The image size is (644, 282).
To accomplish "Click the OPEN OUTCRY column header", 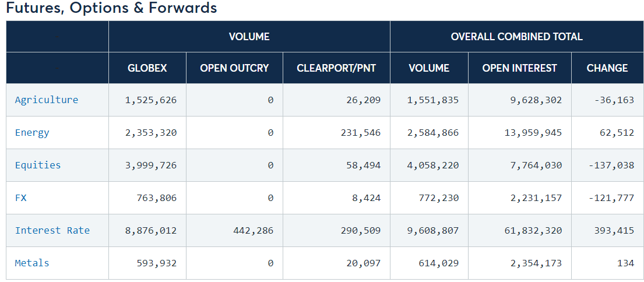I will tap(234, 68).
